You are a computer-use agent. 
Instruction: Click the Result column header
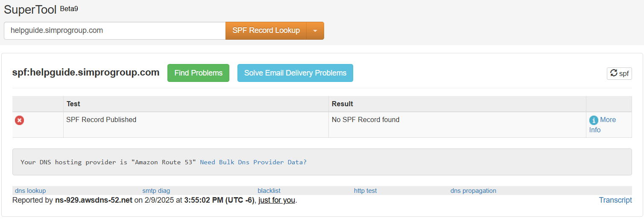[x=342, y=104]
